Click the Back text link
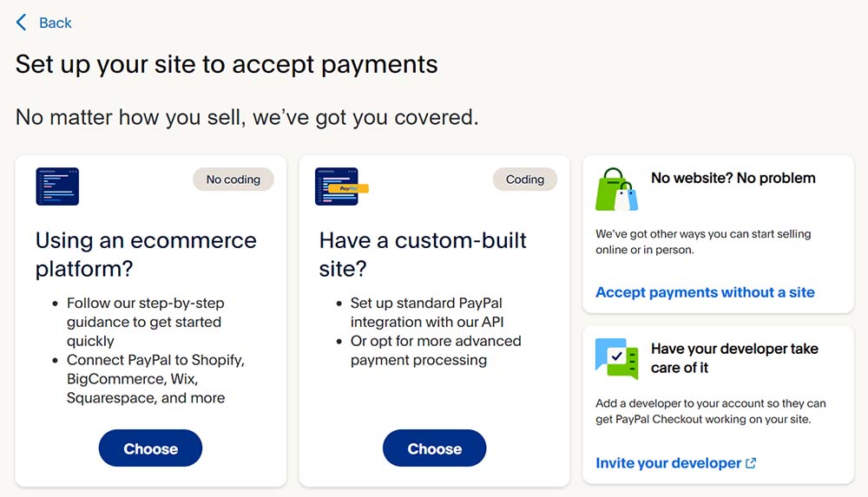This screenshot has width=868, height=497. (56, 23)
